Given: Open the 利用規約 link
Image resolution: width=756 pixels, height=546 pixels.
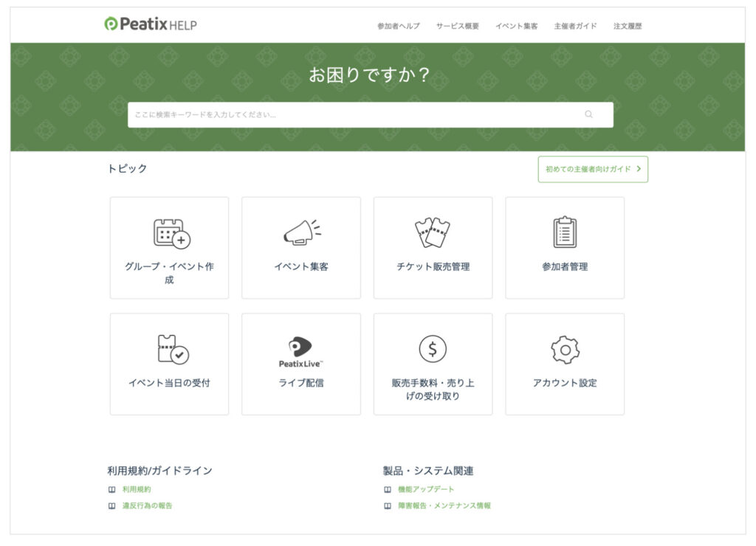Looking at the screenshot, I should pos(137,489).
